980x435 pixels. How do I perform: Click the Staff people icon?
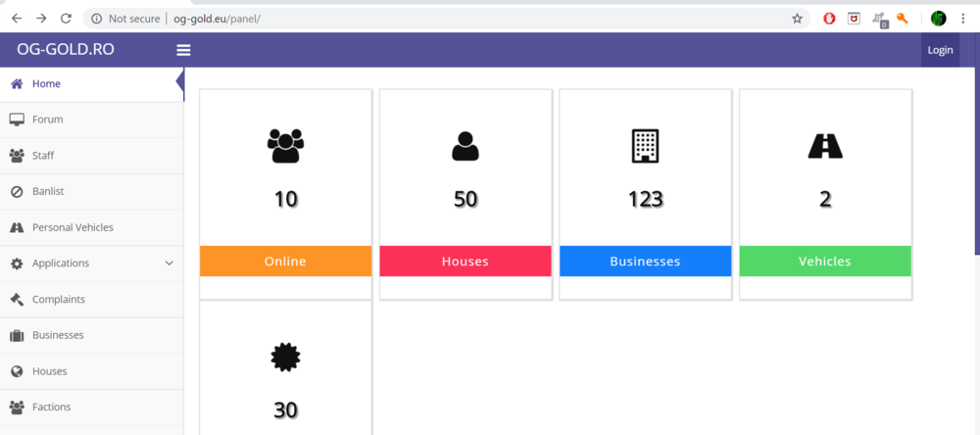pyautogui.click(x=17, y=155)
